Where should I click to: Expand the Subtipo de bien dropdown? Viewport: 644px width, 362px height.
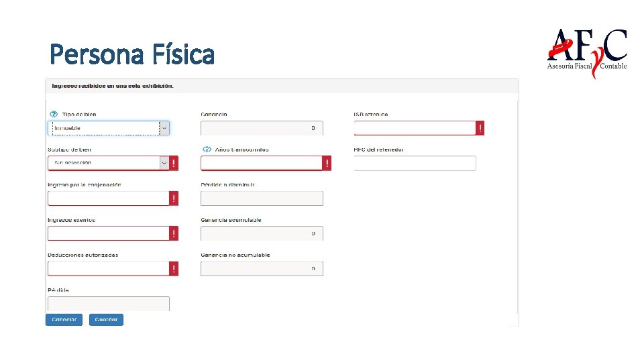click(x=109, y=163)
